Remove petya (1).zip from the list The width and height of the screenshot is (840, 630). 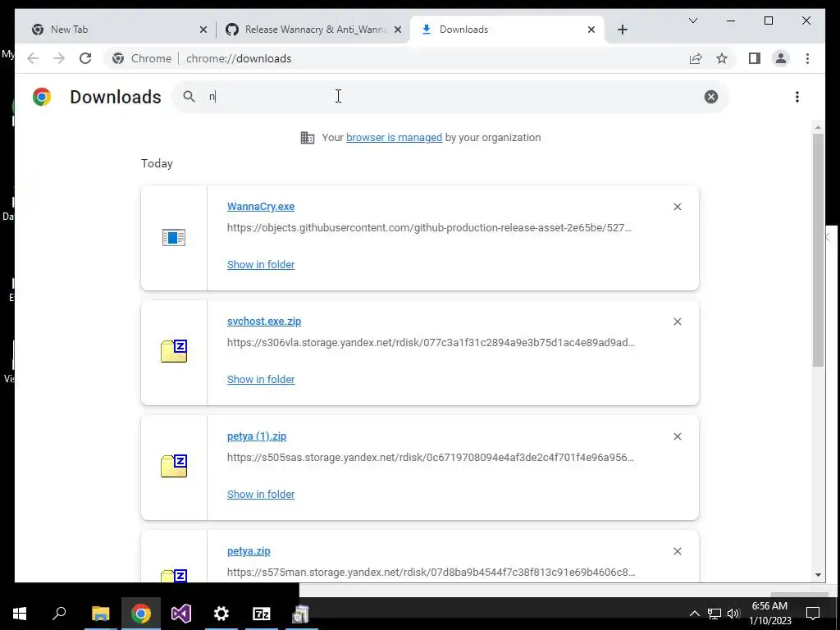point(677,436)
